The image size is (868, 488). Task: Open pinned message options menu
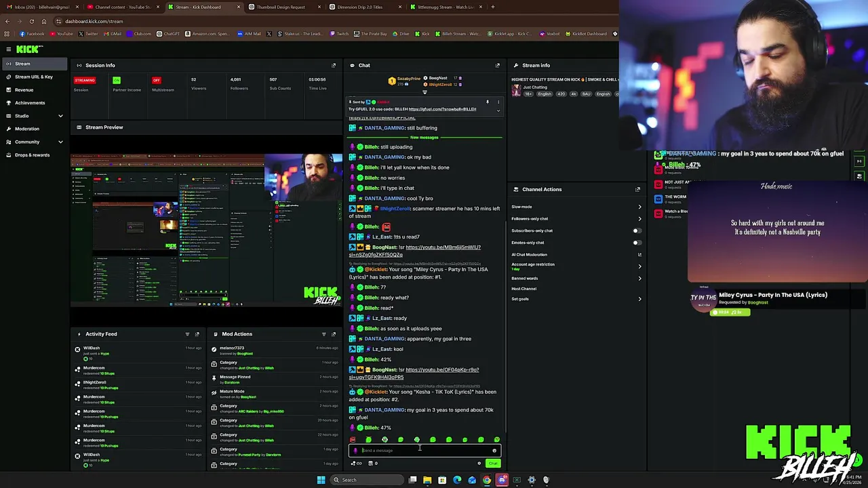coord(498,102)
